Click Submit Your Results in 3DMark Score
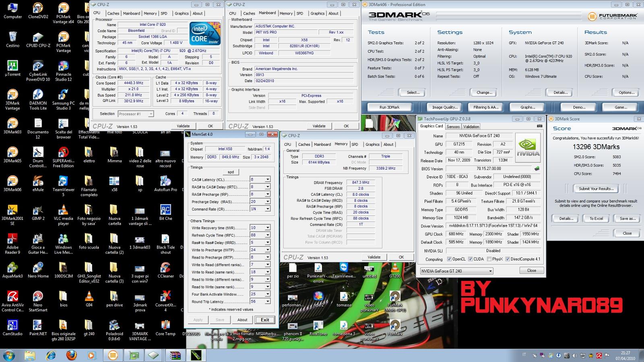Viewport: 644px width, 362px height. (x=596, y=188)
